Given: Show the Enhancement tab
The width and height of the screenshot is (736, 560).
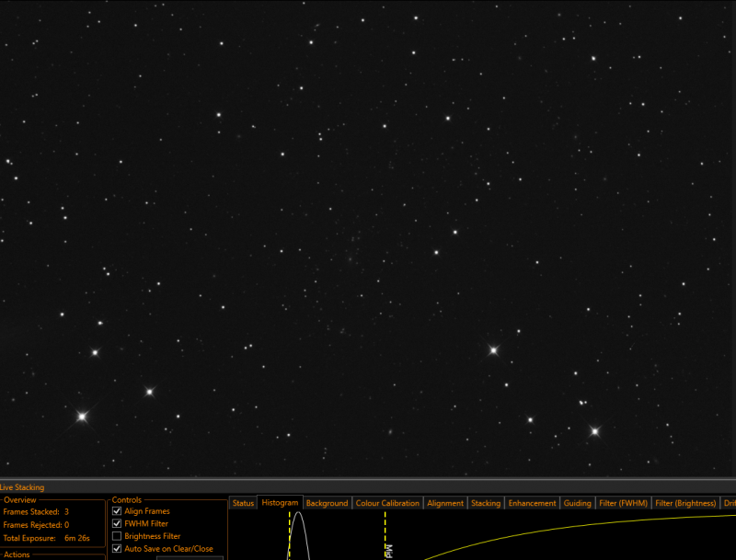Looking at the screenshot, I should (x=532, y=503).
